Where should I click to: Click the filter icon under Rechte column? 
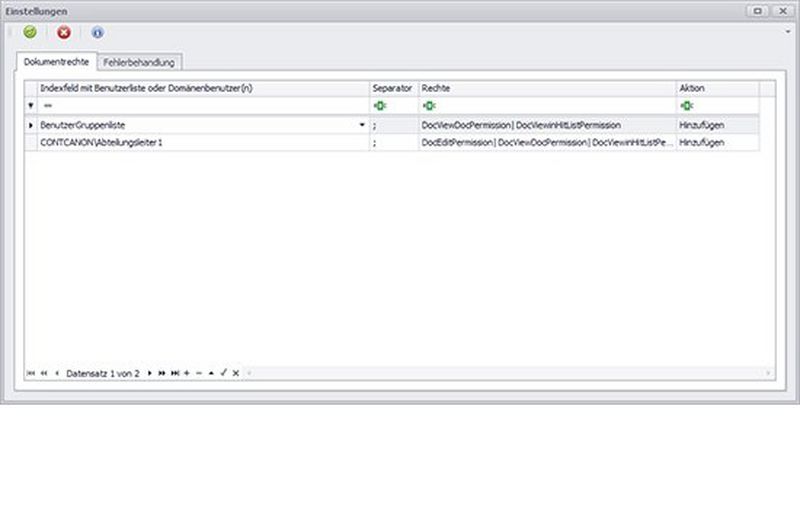(x=428, y=105)
